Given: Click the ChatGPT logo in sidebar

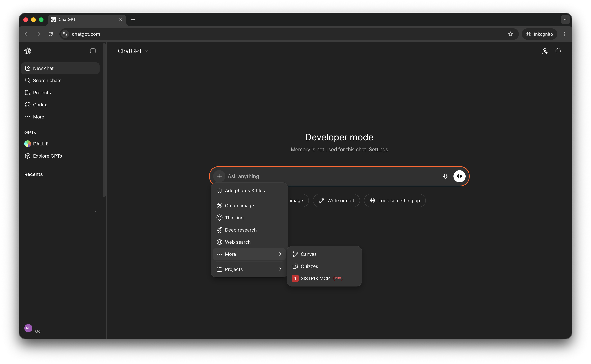Looking at the screenshot, I should tap(28, 51).
